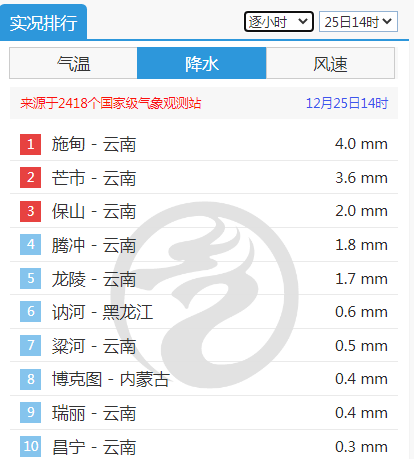Select the 降水 tab
This screenshot has width=414, height=459.
pos(202,63)
